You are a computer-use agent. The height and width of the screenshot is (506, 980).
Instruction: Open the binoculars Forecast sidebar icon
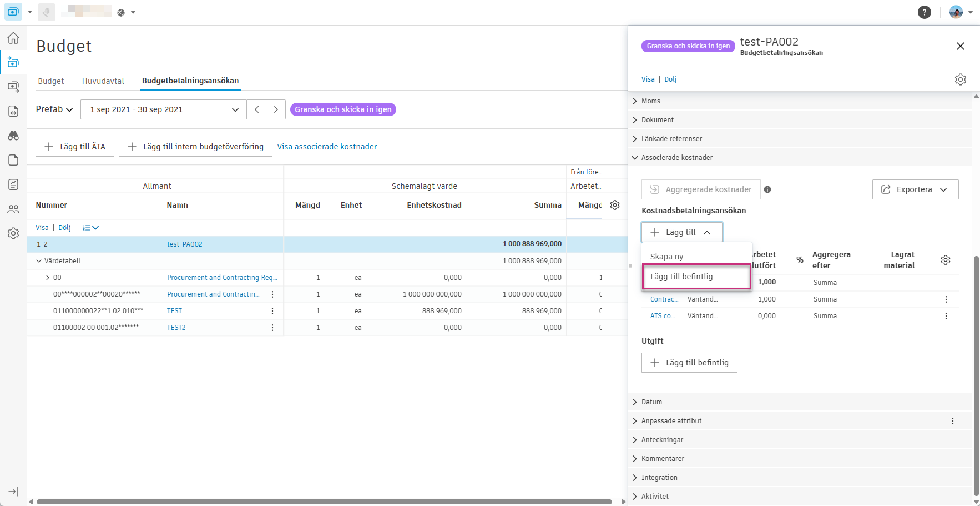pyautogui.click(x=13, y=136)
